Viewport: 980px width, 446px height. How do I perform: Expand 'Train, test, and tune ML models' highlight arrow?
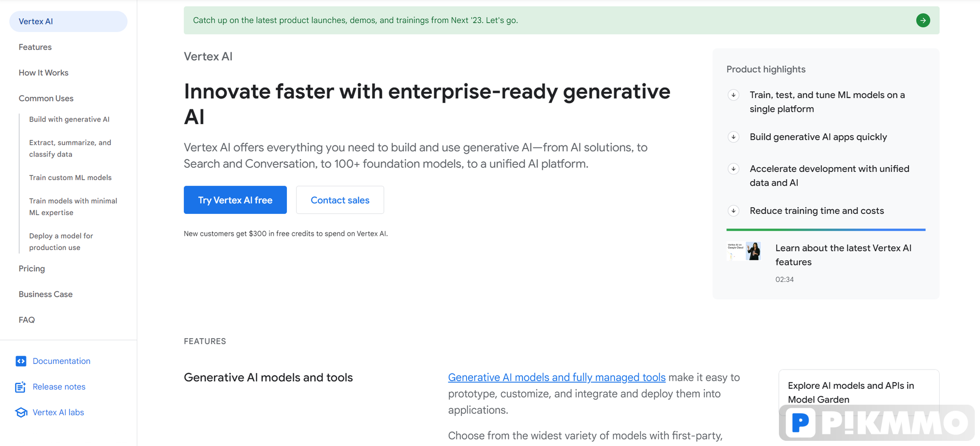[x=733, y=95]
